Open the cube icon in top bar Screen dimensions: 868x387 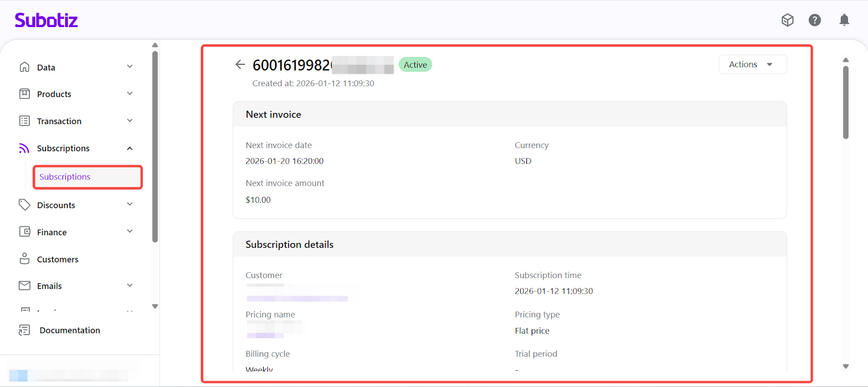[x=787, y=20]
